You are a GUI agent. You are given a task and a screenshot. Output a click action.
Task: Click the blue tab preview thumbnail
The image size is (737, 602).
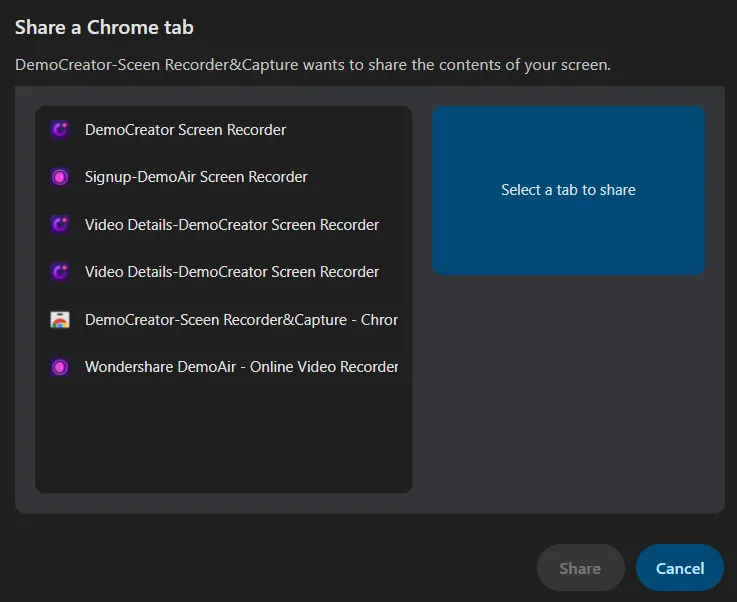[x=568, y=190]
